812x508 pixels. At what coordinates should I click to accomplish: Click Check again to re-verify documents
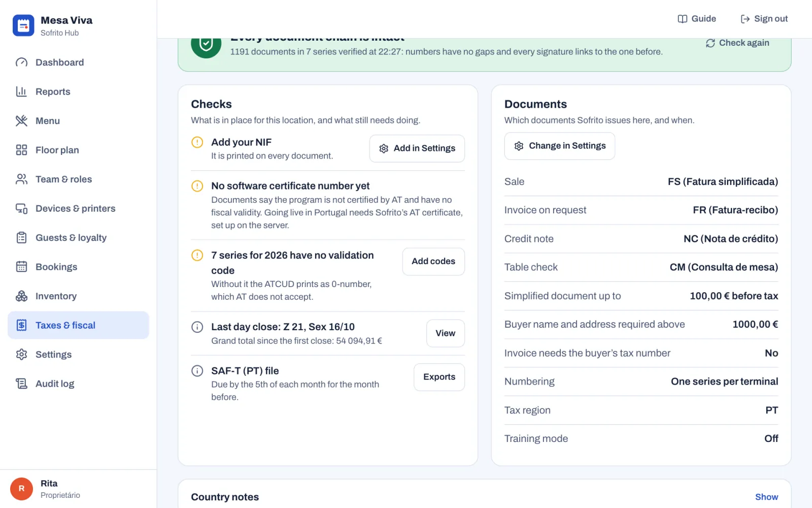[737, 43]
